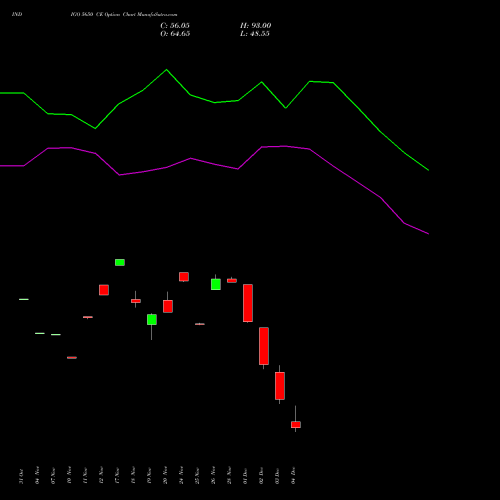500x500 pixels.
Task: Select the '28 Nov' date axis label
Action: click(x=229, y=476)
